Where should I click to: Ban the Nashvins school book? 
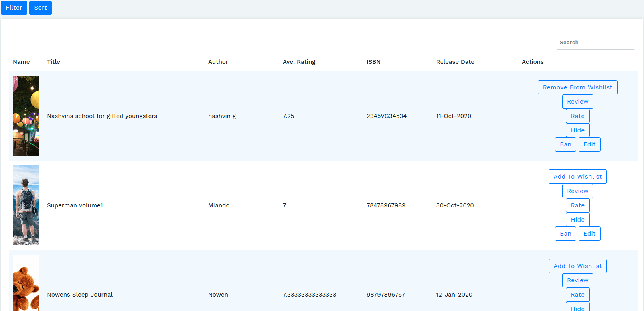[565, 144]
